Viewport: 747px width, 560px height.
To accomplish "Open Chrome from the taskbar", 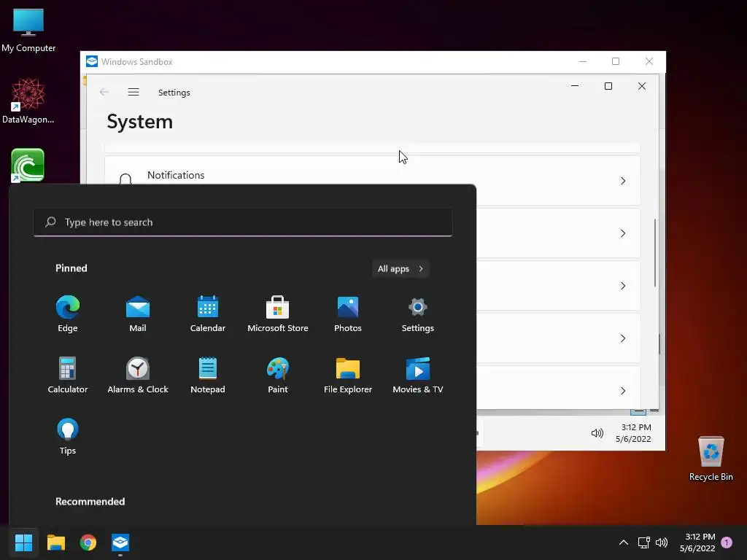I will coord(88,542).
